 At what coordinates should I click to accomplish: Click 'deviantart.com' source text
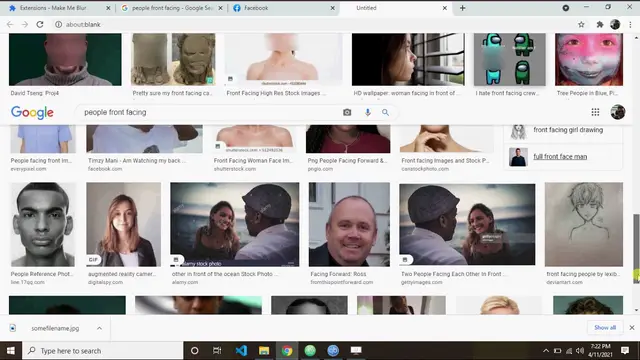(x=564, y=282)
